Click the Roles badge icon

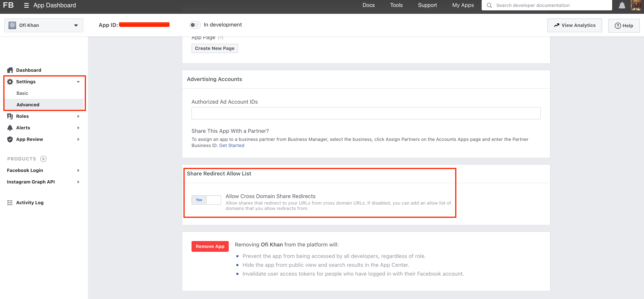(x=10, y=116)
